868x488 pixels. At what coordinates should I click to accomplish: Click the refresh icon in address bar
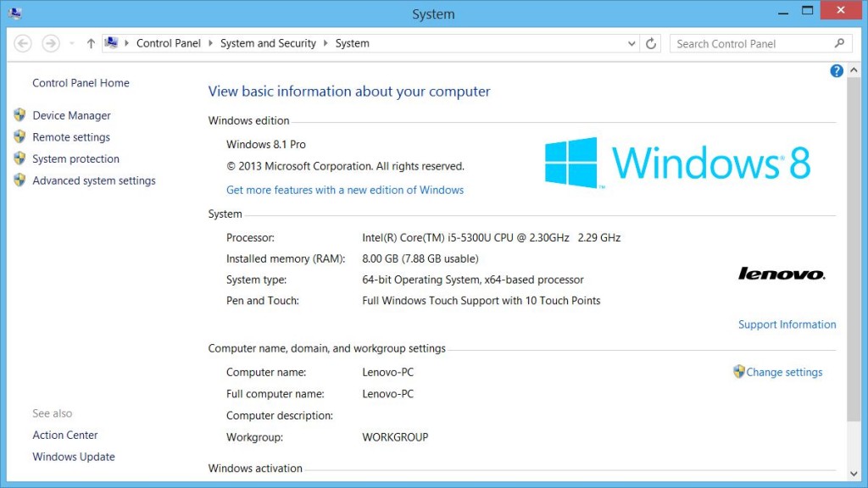point(650,43)
